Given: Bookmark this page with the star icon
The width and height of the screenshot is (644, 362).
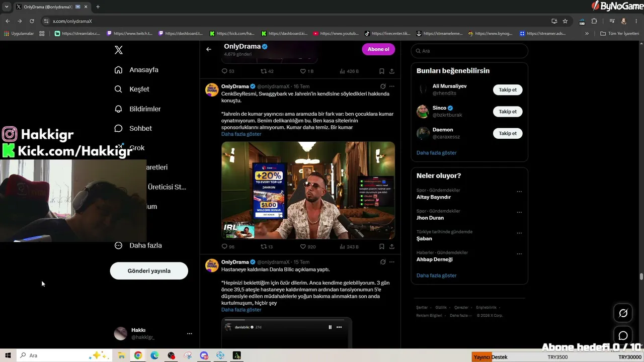Looking at the screenshot, I should click(565, 21).
